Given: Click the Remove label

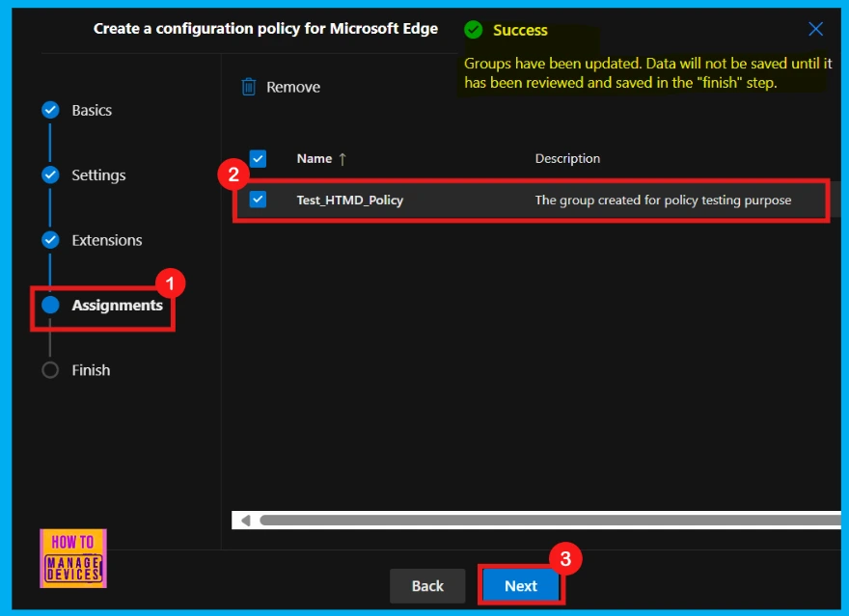Looking at the screenshot, I should [x=293, y=87].
